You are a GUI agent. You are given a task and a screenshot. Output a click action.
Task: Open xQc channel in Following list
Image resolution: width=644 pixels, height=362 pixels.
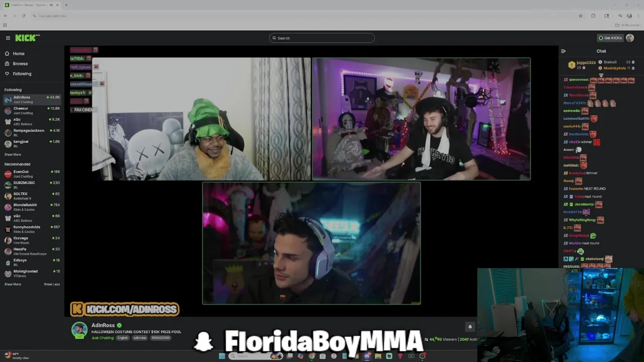pos(32,121)
